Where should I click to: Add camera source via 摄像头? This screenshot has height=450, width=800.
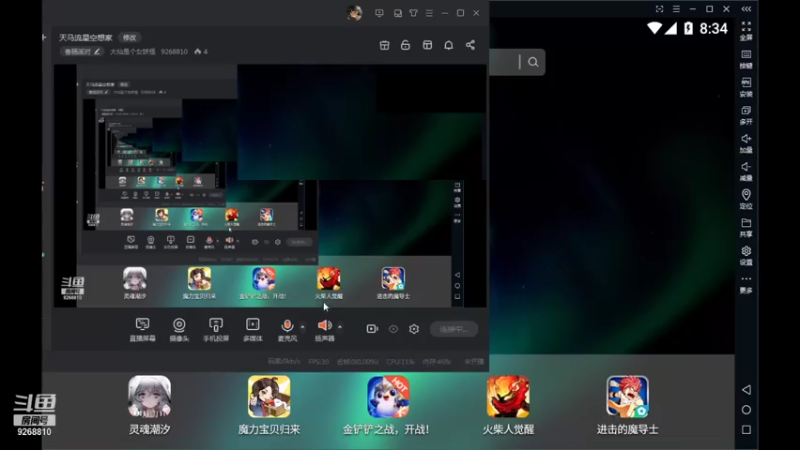pos(179,330)
